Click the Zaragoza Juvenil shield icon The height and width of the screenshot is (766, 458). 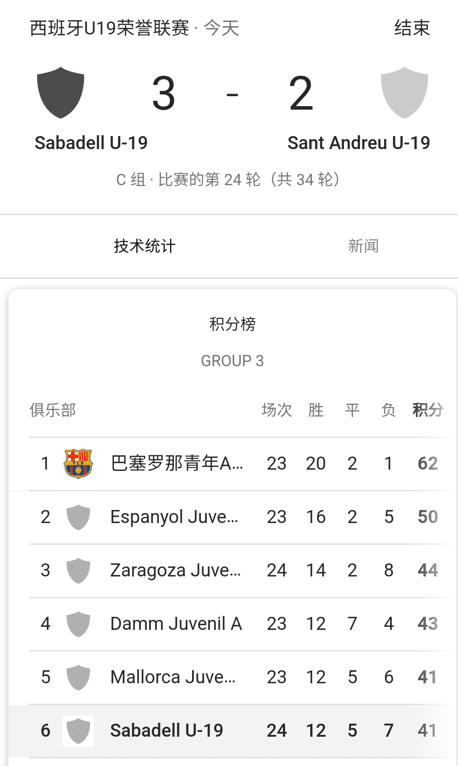coord(78,570)
